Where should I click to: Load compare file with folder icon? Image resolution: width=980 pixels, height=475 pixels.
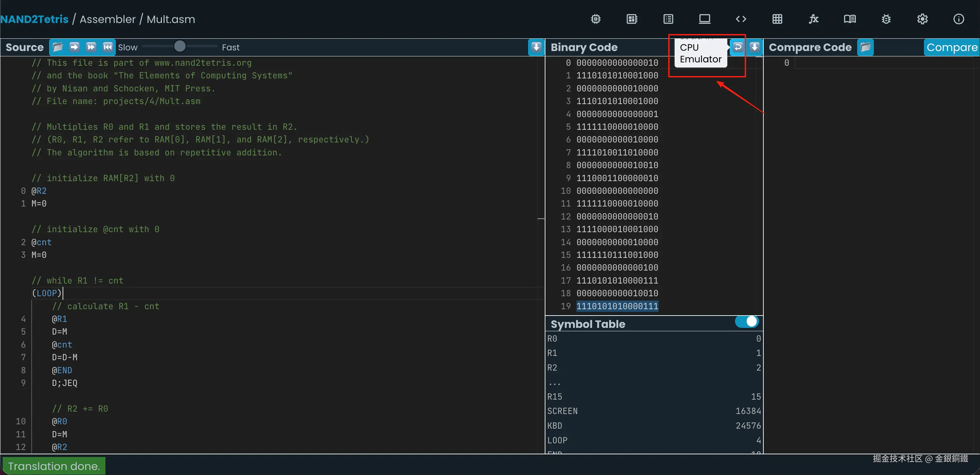[865, 47]
